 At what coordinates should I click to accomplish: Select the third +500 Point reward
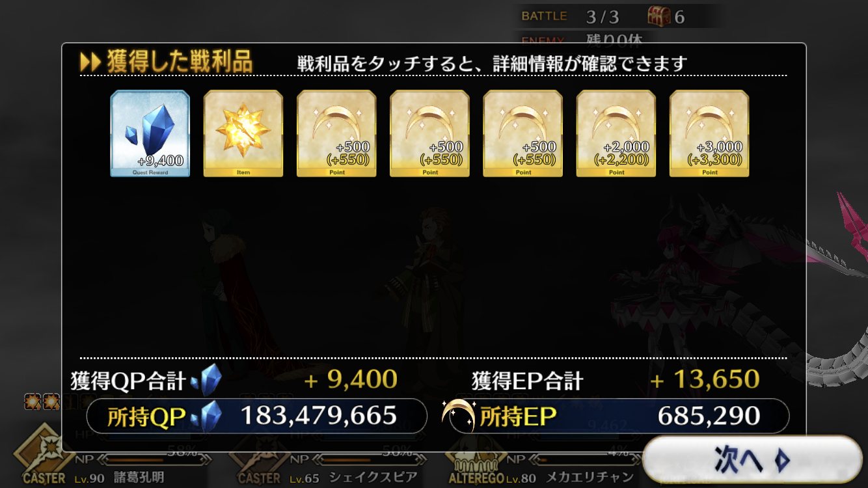[x=522, y=133]
